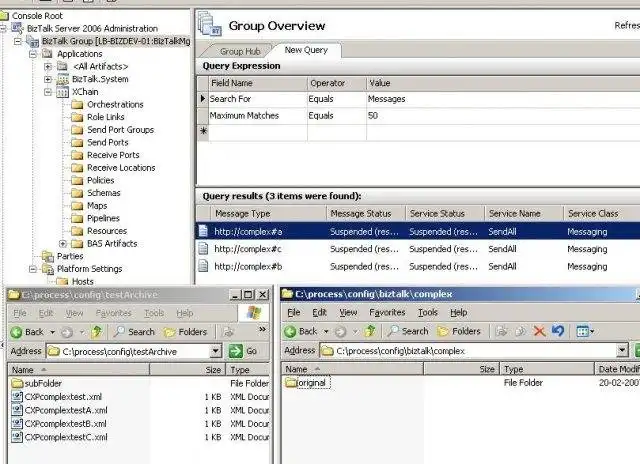Open Favorites menu in complex window
This screenshot has height=464, width=640.
click(x=387, y=313)
